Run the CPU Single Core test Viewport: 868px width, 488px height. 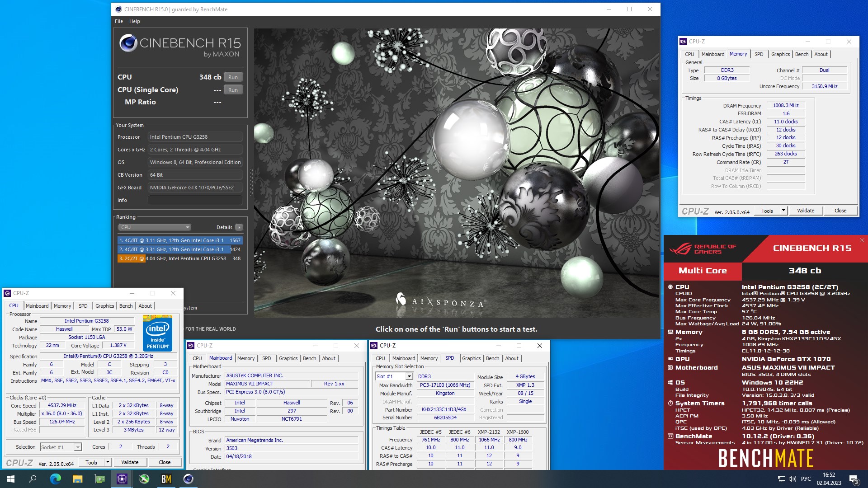pos(233,90)
